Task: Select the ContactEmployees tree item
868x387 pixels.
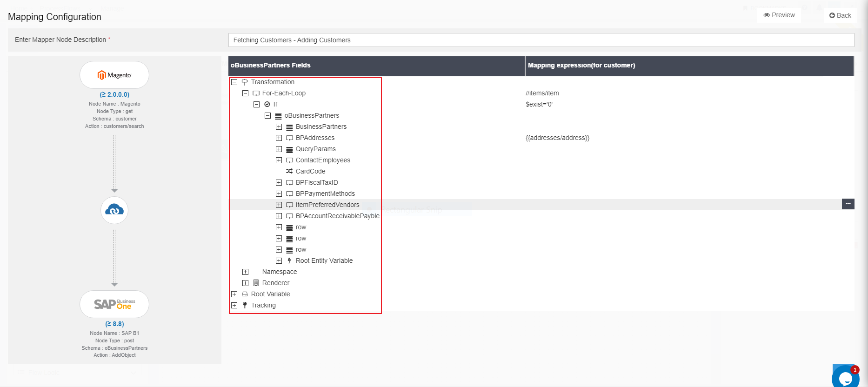Action: [x=323, y=160]
